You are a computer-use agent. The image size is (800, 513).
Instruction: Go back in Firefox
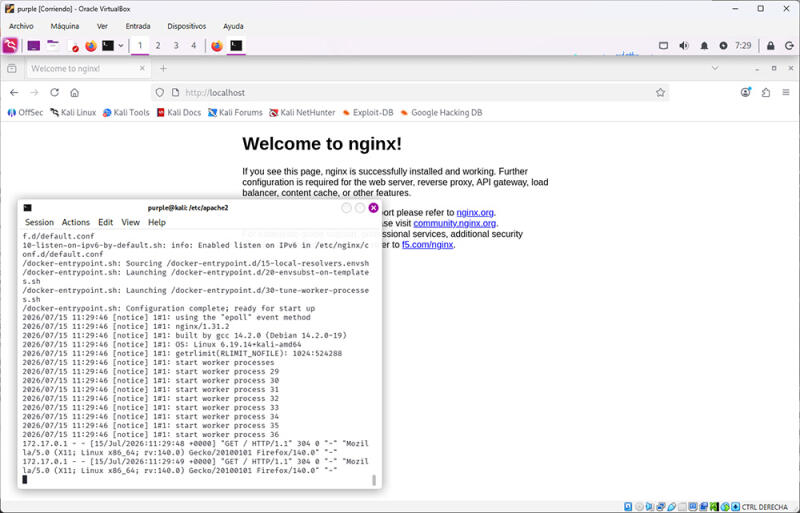[14, 92]
